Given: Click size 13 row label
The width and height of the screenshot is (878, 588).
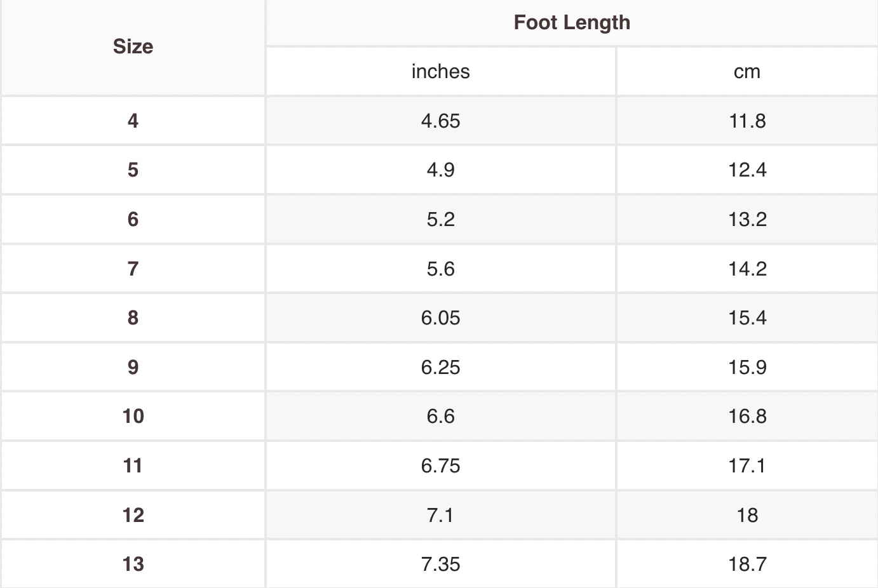Looking at the screenshot, I should tap(133, 564).
